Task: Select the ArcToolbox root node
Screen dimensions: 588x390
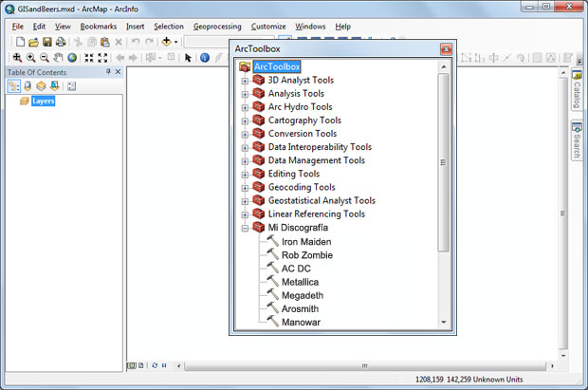Action: tap(277, 66)
